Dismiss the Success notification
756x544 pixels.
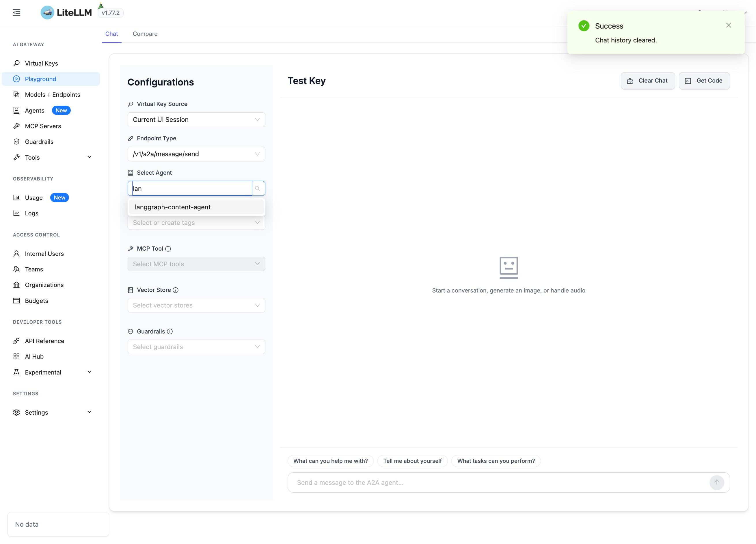728,25
